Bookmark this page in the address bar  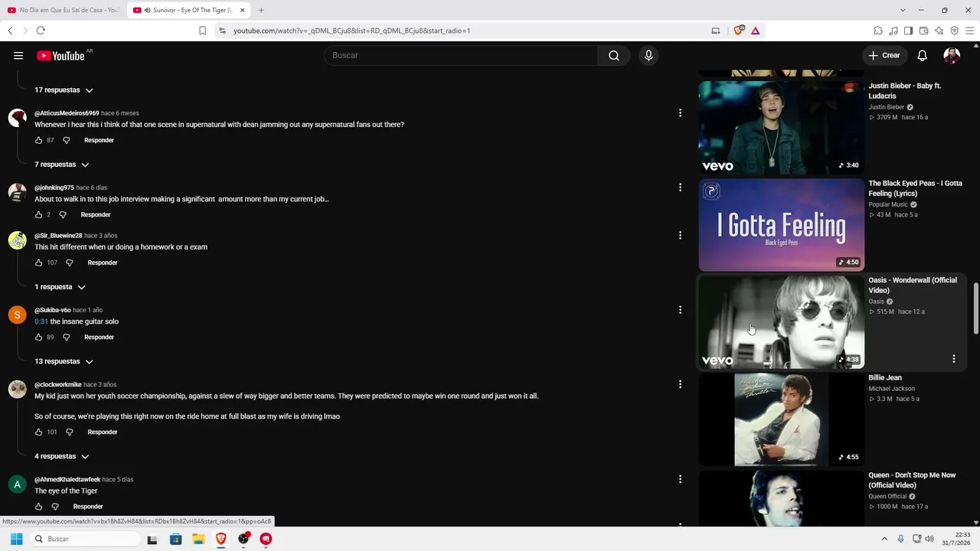click(x=202, y=31)
